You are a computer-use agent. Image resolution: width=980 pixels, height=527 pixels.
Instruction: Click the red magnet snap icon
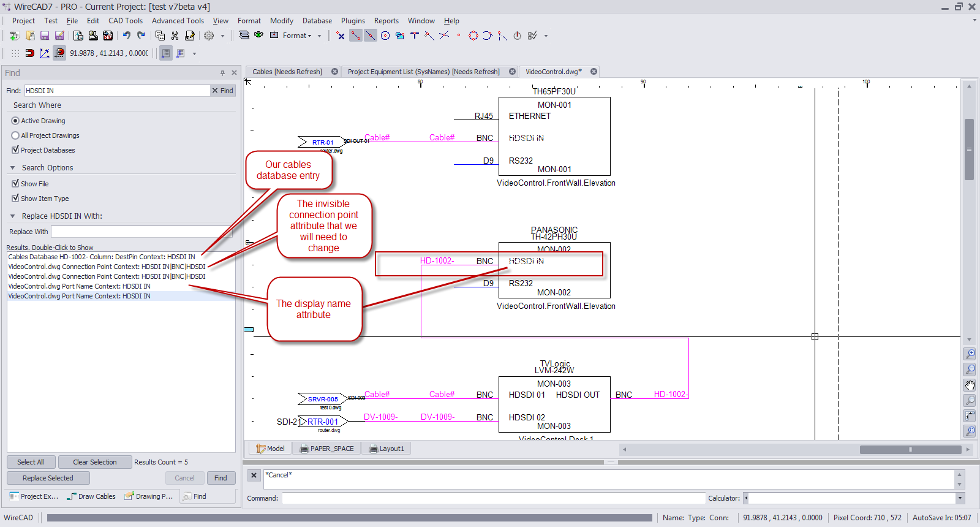(x=29, y=53)
